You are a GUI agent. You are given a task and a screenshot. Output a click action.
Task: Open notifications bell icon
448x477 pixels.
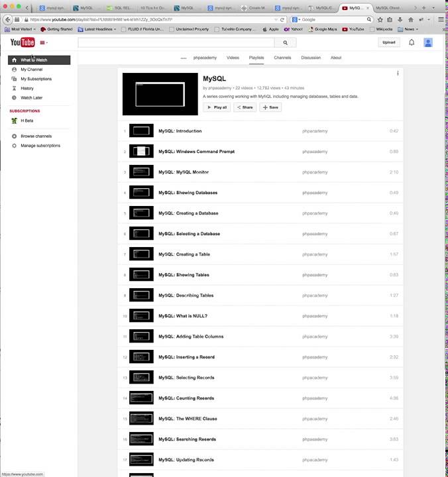click(412, 42)
